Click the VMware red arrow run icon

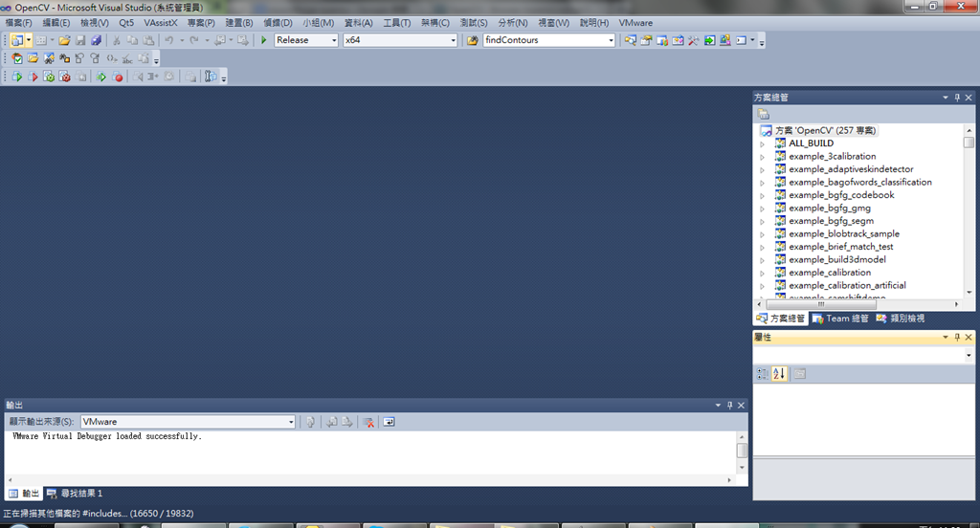[33, 77]
